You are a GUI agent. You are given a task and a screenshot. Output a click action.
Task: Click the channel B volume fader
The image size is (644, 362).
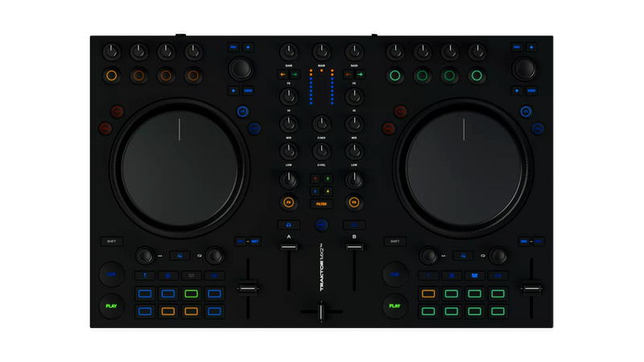pos(354,247)
